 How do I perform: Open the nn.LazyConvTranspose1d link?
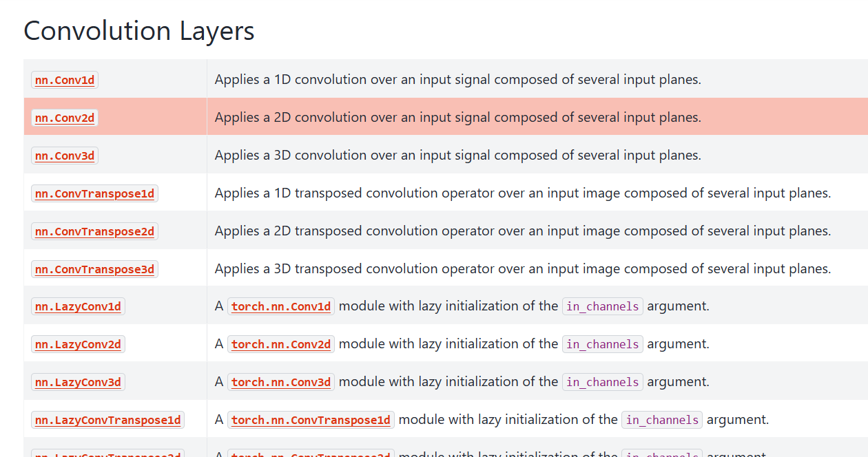tap(108, 420)
